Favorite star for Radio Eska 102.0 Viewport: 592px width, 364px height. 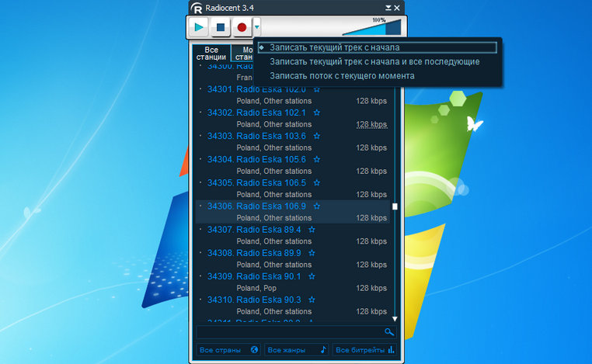317,89
